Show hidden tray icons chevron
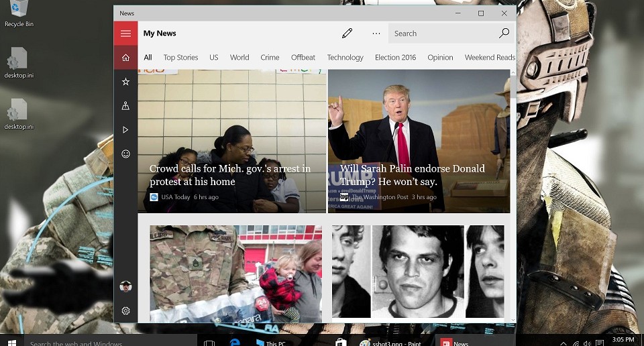This screenshot has width=644, height=346. pyautogui.click(x=563, y=343)
